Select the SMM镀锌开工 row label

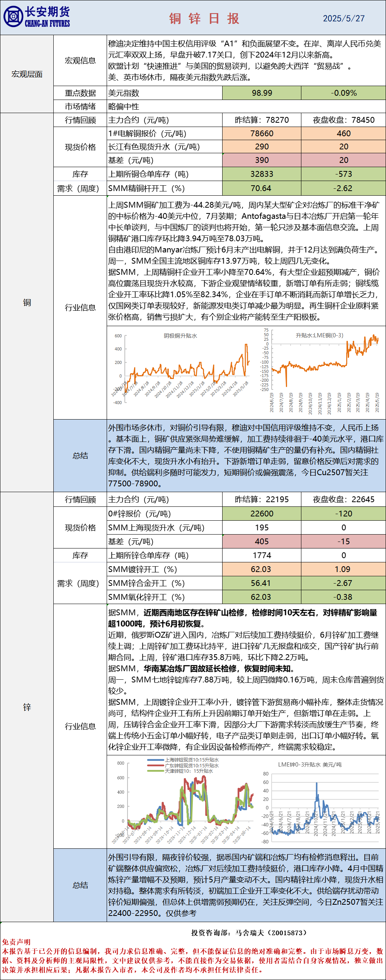(x=165, y=569)
